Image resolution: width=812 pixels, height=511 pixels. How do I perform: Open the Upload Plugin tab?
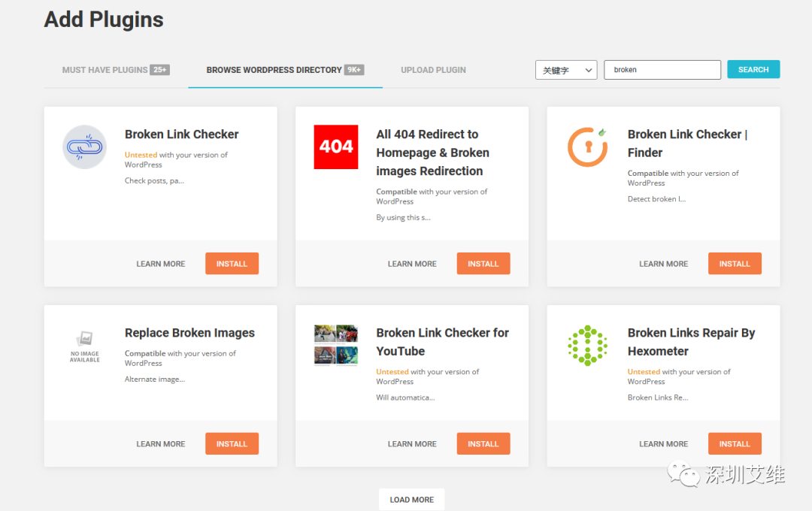[x=434, y=70]
